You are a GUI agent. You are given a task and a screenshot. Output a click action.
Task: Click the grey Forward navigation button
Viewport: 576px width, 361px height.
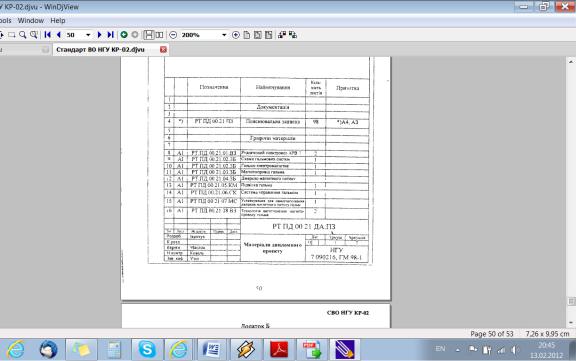[135, 35]
